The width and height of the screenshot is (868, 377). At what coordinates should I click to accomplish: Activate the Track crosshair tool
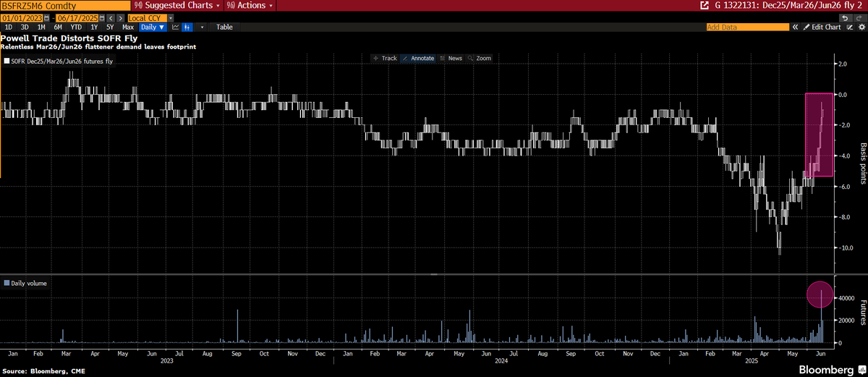pos(386,58)
